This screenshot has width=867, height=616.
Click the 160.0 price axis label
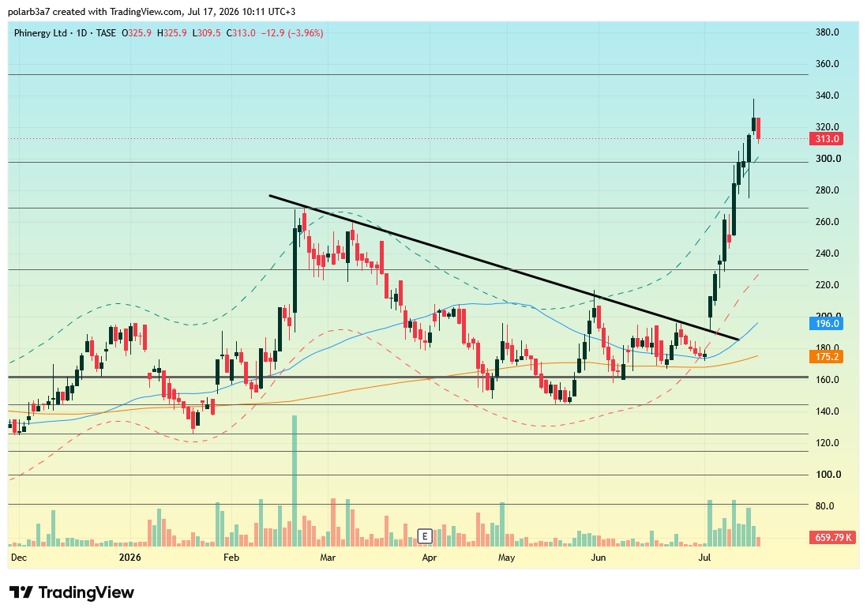[x=828, y=380]
